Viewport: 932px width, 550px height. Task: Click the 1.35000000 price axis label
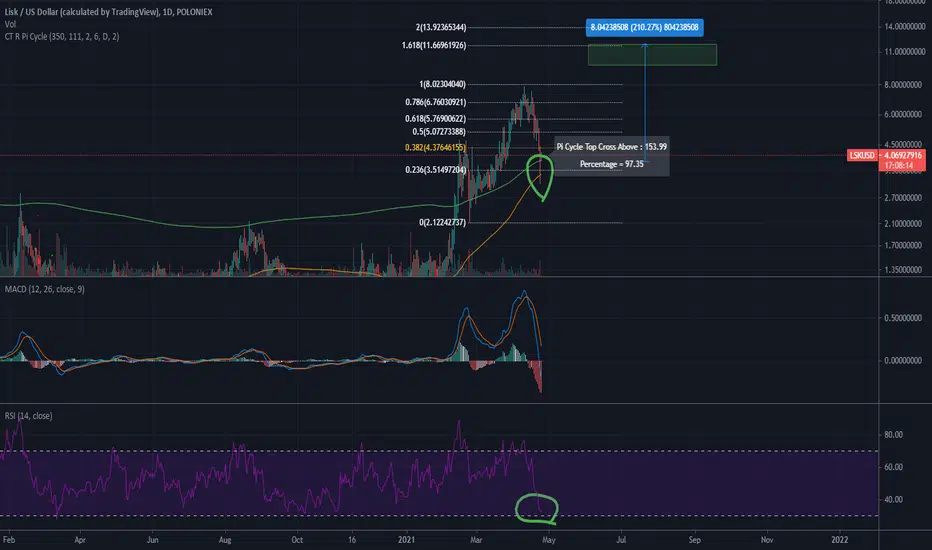(x=905, y=269)
